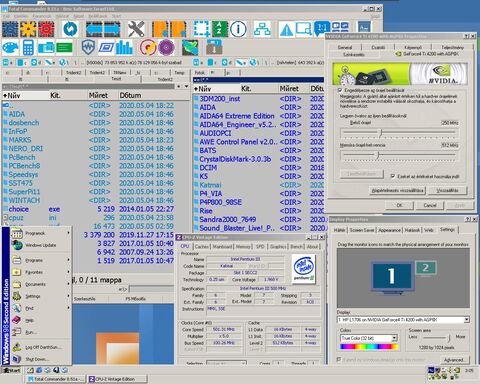Click the Start button on taskbar
Viewport: 480px width, 384px height.
click(x=11, y=370)
